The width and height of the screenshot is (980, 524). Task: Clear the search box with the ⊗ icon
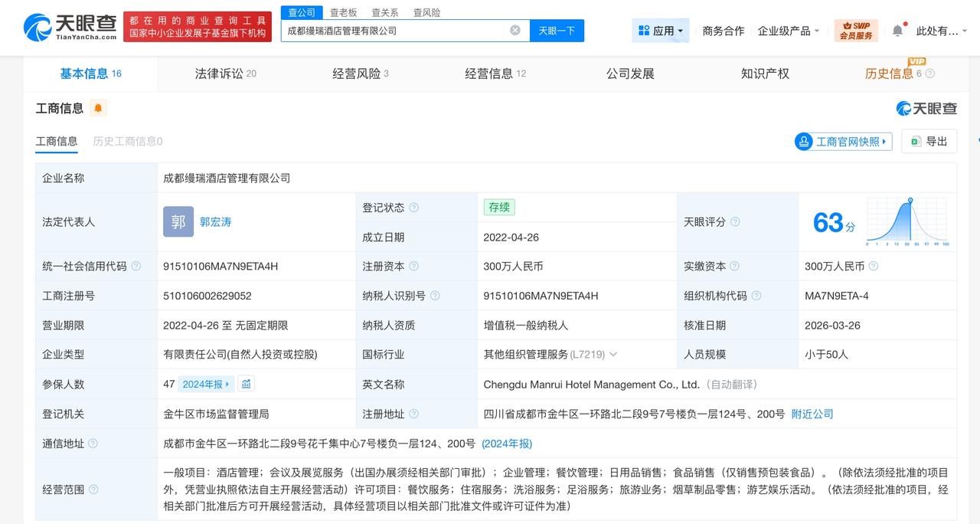515,29
